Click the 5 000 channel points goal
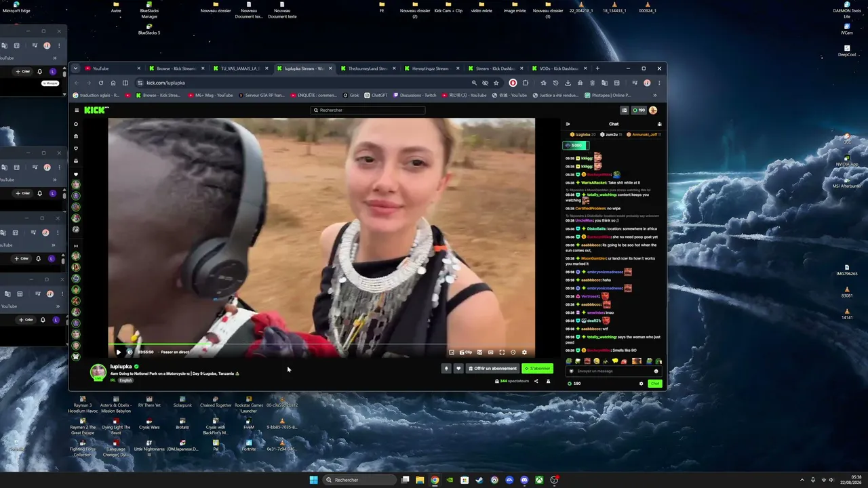Image resolution: width=868 pixels, height=488 pixels. (x=576, y=145)
